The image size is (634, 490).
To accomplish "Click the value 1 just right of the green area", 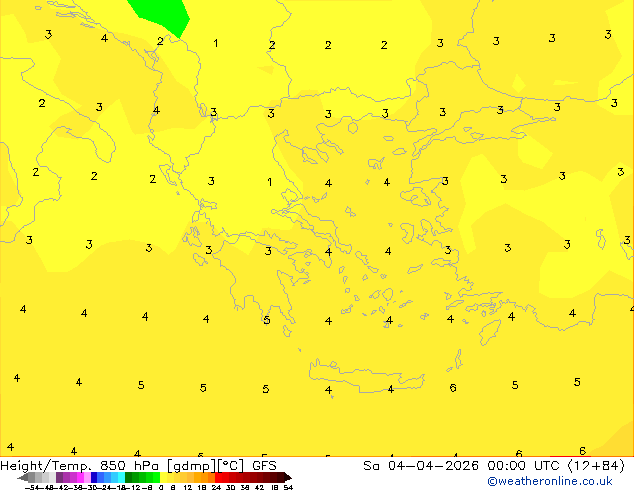I will click(x=216, y=43).
